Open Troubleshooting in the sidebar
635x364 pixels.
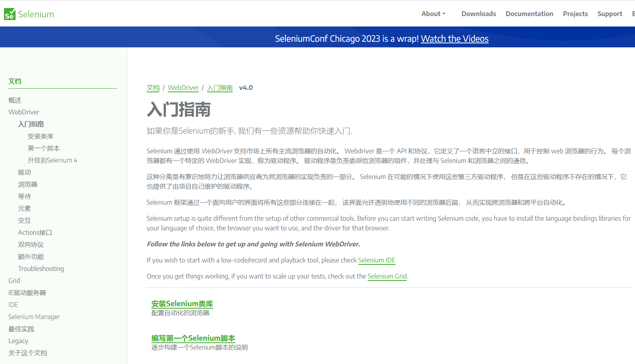41,268
